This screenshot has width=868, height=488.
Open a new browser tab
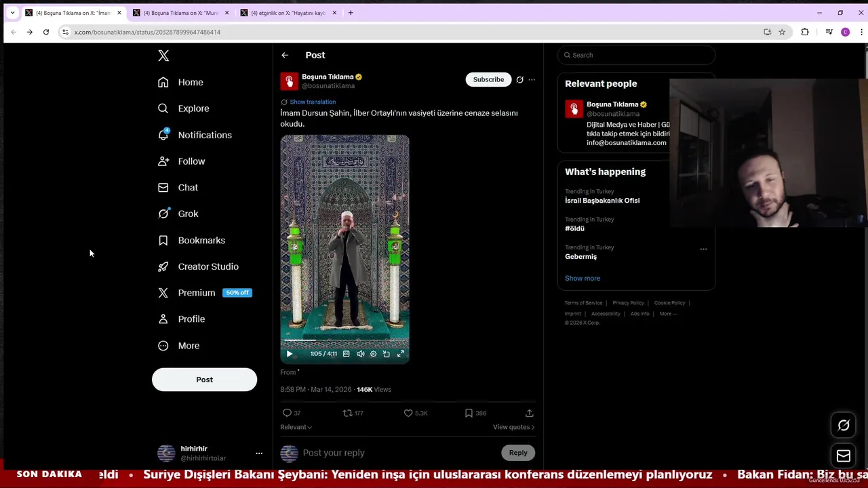(x=351, y=13)
